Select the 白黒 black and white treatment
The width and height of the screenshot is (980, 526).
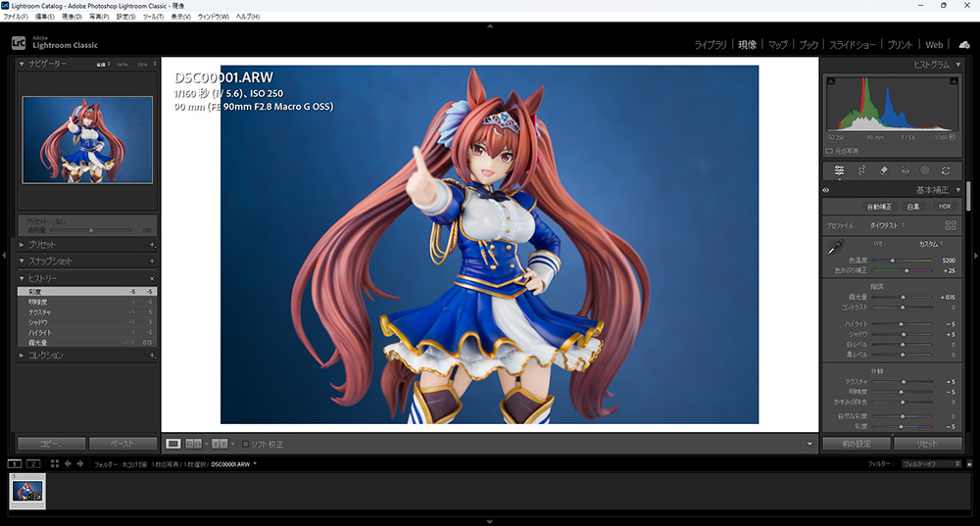[x=913, y=207]
